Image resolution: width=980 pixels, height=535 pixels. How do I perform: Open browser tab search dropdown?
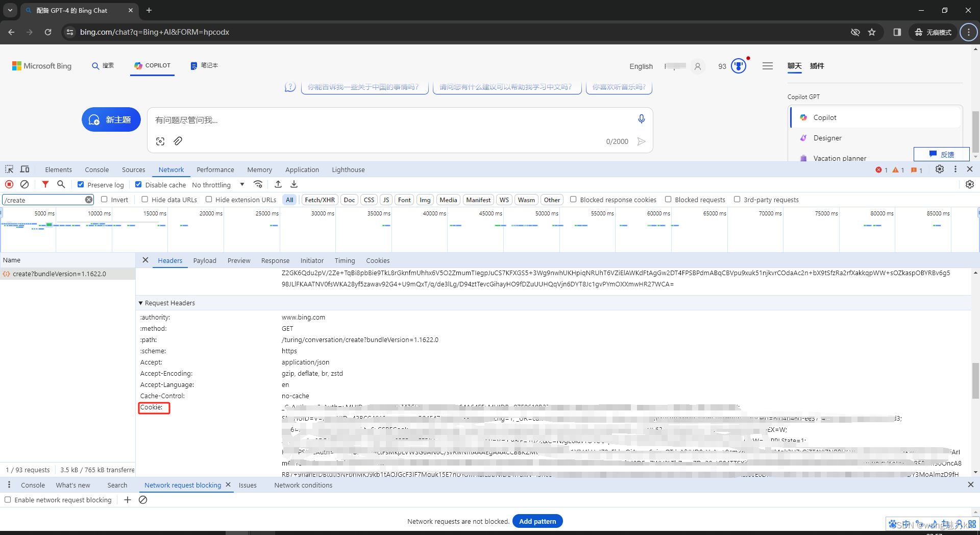[10, 10]
